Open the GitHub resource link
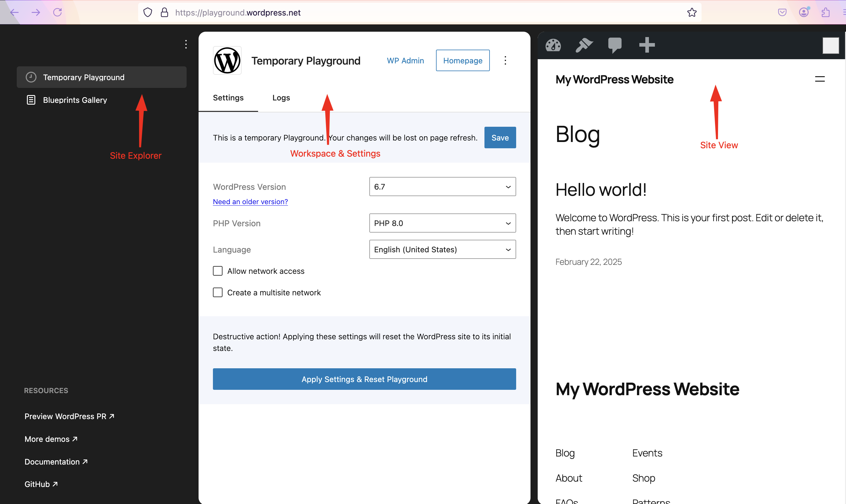Screen dimensions: 846x504 41,484
